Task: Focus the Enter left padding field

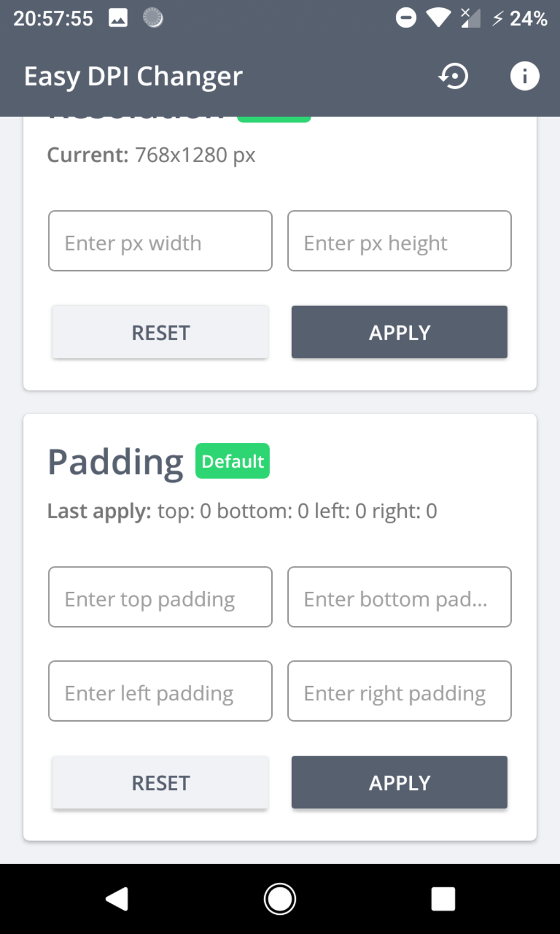Action: (160, 691)
